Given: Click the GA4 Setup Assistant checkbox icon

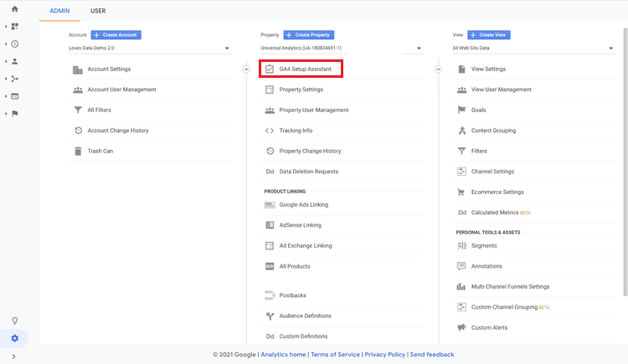Looking at the screenshot, I should coord(270,69).
